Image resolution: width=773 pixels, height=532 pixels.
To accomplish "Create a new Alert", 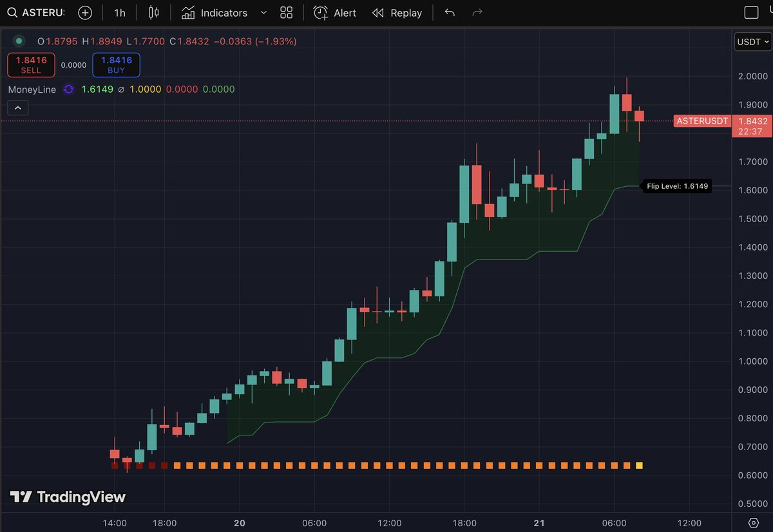I will coord(335,13).
